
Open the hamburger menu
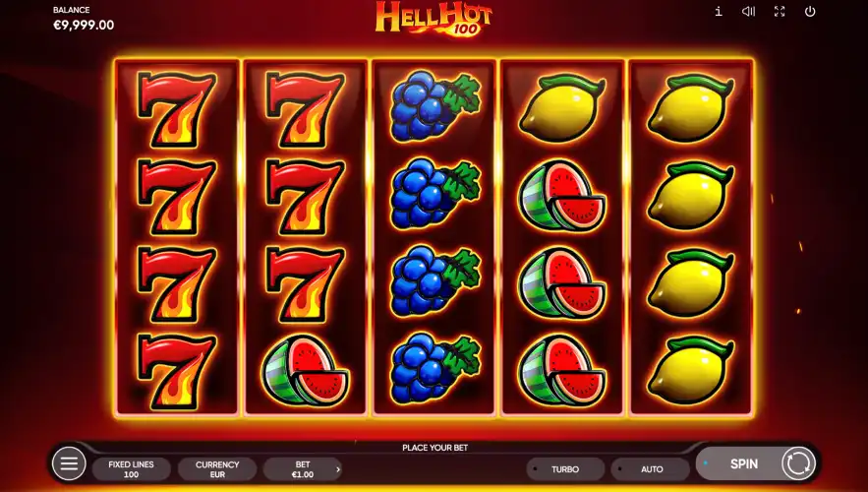pyautogui.click(x=69, y=463)
